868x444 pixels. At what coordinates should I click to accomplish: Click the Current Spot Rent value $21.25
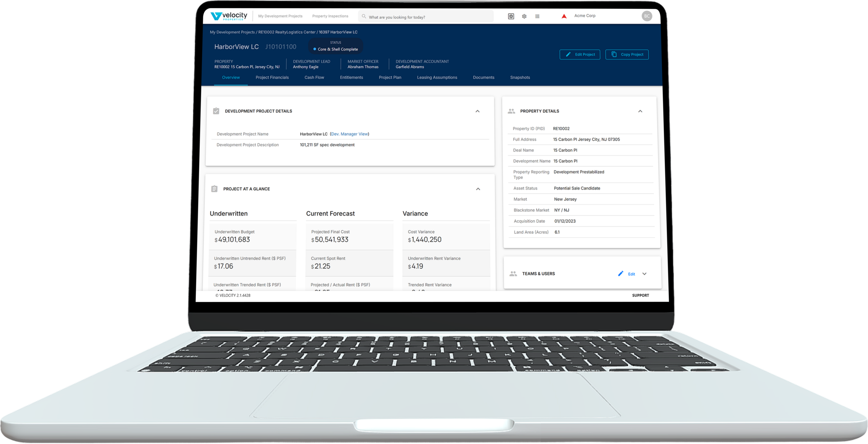pyautogui.click(x=320, y=266)
